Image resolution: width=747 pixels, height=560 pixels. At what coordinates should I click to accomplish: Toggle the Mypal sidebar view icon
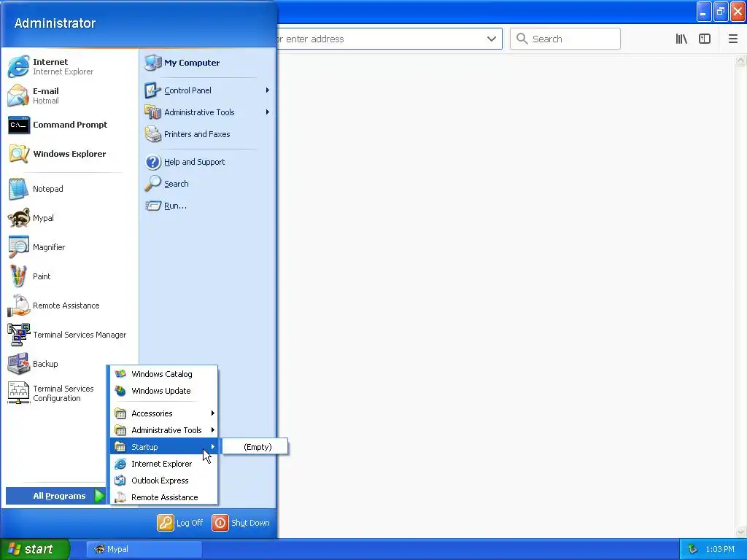click(705, 39)
